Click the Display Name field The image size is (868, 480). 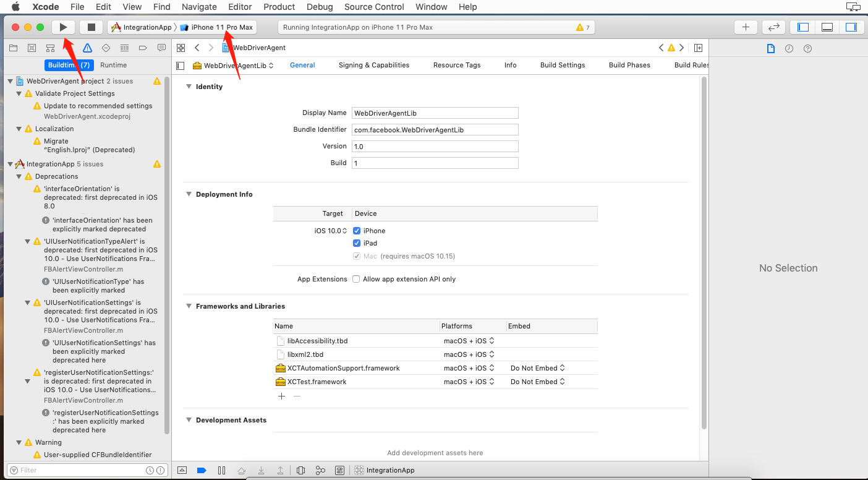point(435,113)
